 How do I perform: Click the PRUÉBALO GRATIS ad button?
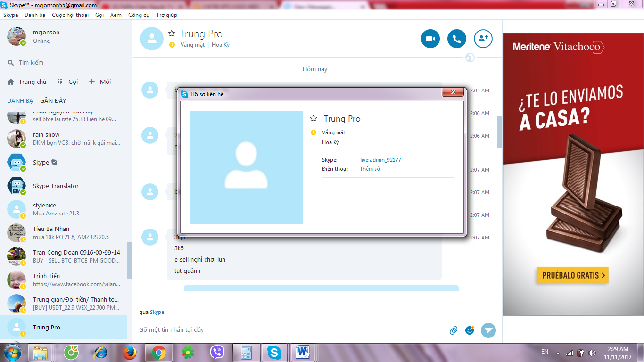tap(572, 275)
